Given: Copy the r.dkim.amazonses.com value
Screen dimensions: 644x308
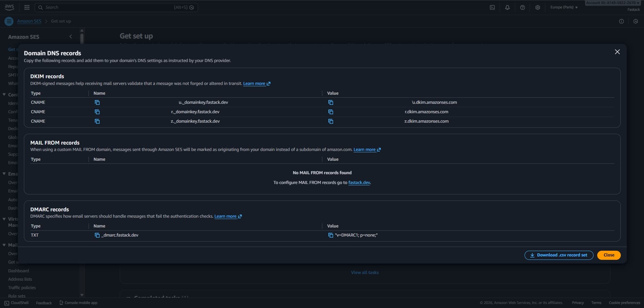Looking at the screenshot, I should [x=331, y=112].
